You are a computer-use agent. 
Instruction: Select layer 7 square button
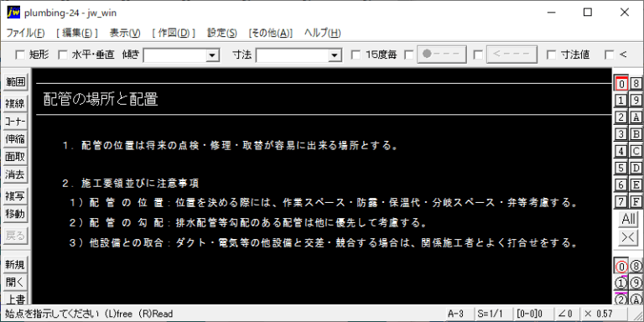click(x=621, y=201)
